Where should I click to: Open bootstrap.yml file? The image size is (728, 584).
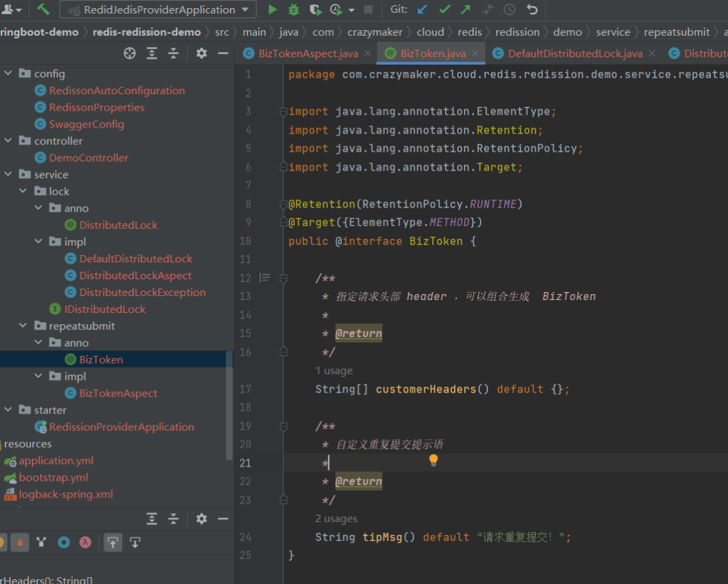click(53, 477)
